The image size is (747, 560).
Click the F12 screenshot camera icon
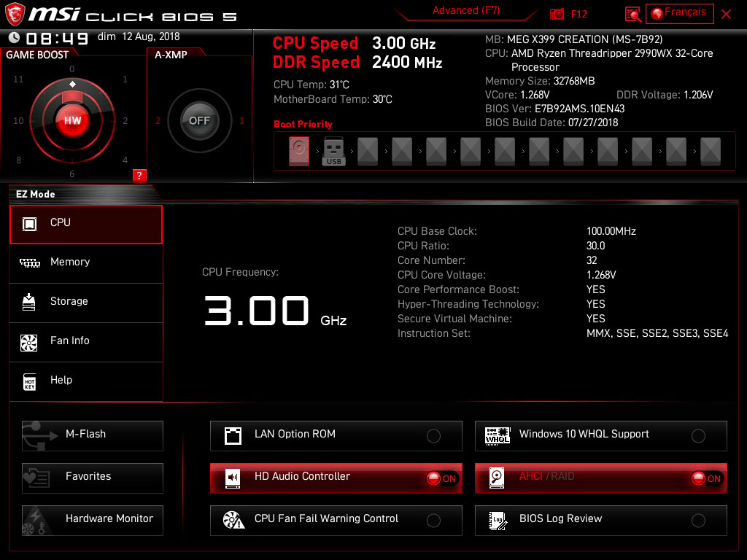pos(557,14)
